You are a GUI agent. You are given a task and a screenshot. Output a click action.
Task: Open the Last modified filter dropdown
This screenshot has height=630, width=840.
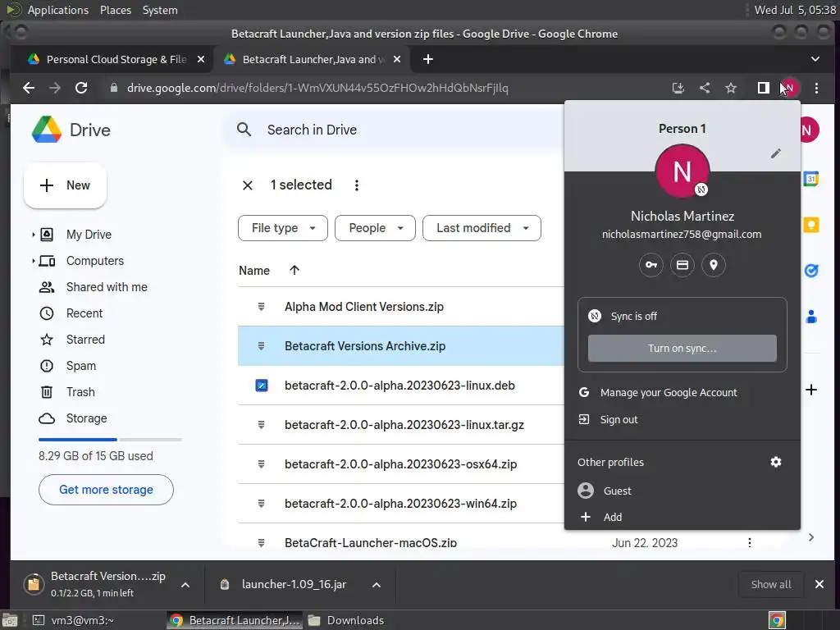(x=482, y=228)
